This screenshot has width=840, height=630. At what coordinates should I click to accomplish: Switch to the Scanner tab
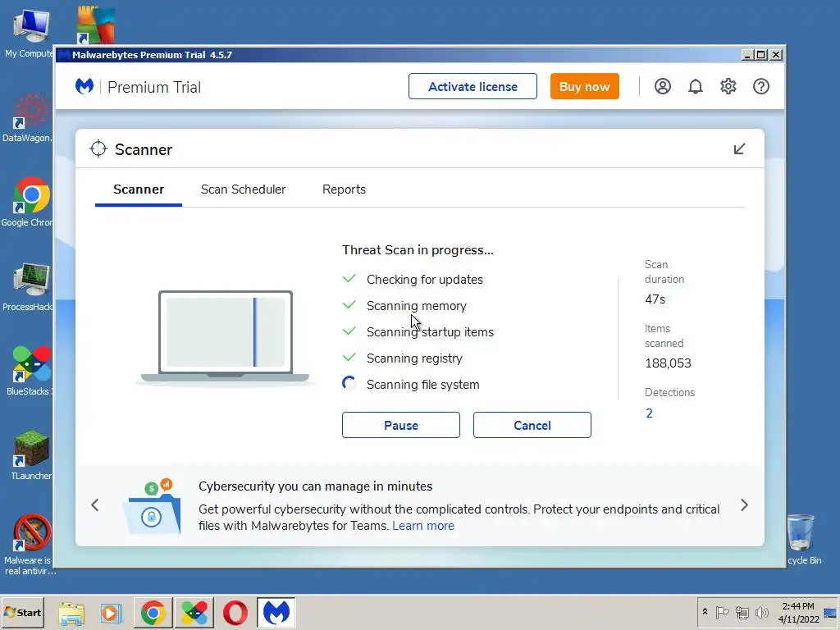138,189
